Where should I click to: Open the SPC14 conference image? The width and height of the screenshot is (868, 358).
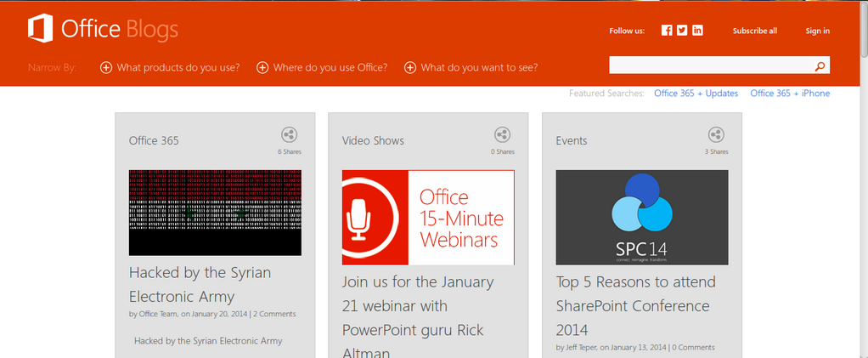pyautogui.click(x=641, y=218)
